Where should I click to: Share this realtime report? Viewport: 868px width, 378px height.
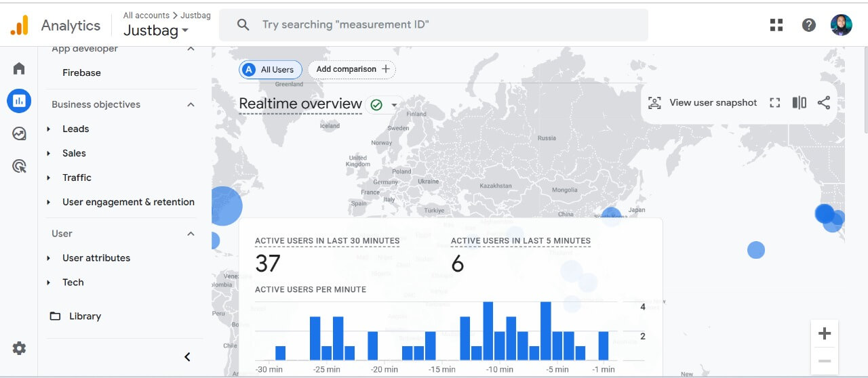point(824,103)
